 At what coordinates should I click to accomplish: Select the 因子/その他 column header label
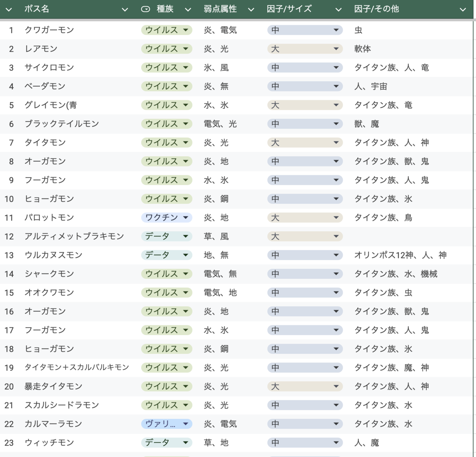376,9
